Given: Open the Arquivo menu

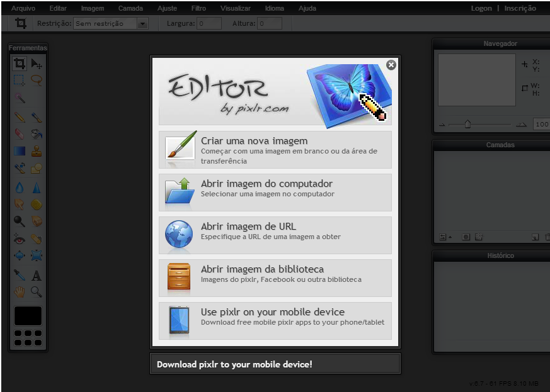Looking at the screenshot, I should pyautogui.click(x=23, y=8).
